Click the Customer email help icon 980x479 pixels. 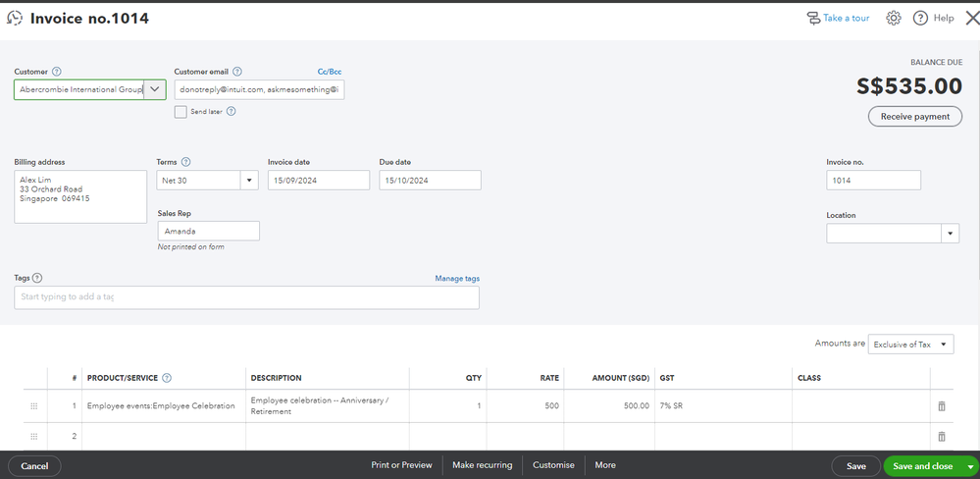pos(237,72)
